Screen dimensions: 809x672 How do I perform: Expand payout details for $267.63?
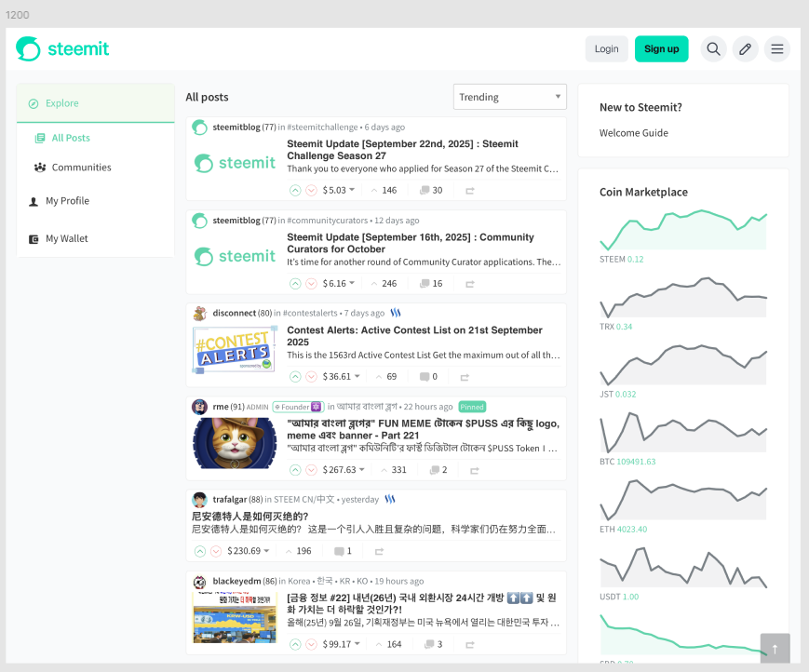click(362, 469)
